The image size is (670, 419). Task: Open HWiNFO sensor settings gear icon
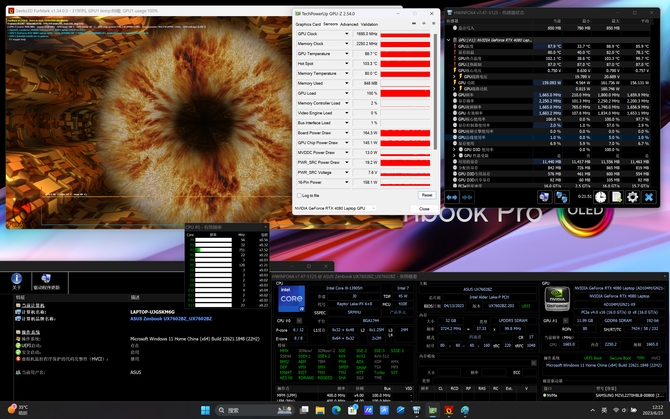632,197
